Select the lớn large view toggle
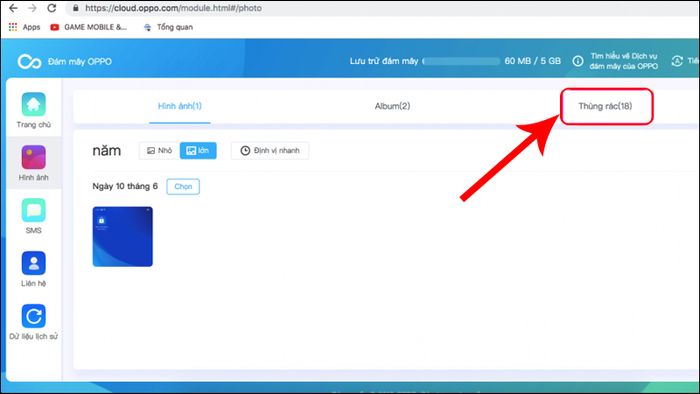Screen dimensions: 700x394 198,151
